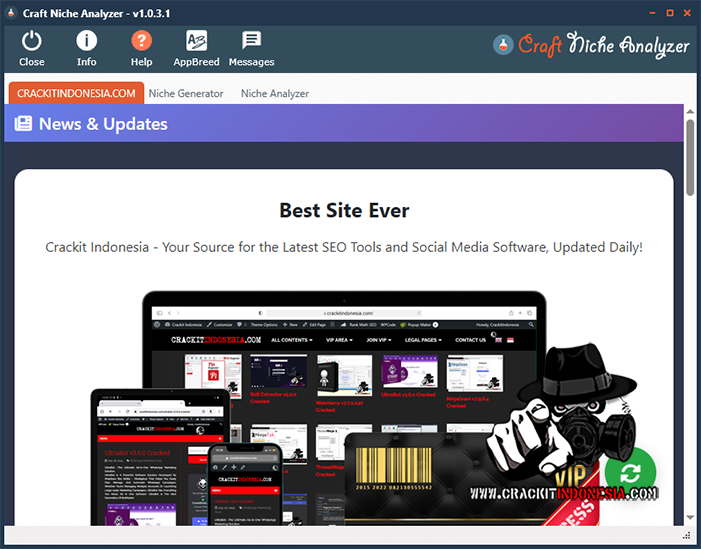Click the vertical scrollbar thumb
The image size is (701, 549).
690,158
